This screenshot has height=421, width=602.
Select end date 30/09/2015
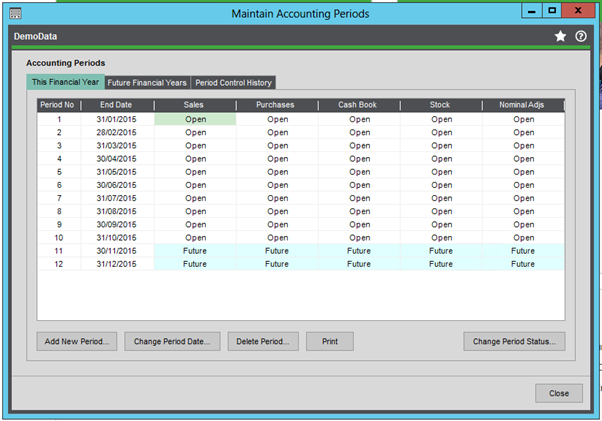(x=116, y=225)
